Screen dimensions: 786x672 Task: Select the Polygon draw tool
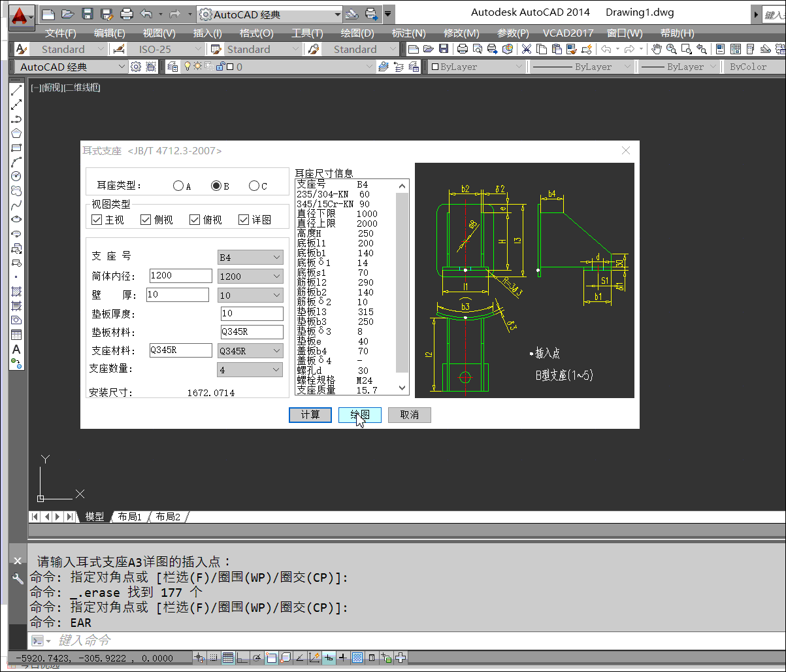click(x=17, y=133)
